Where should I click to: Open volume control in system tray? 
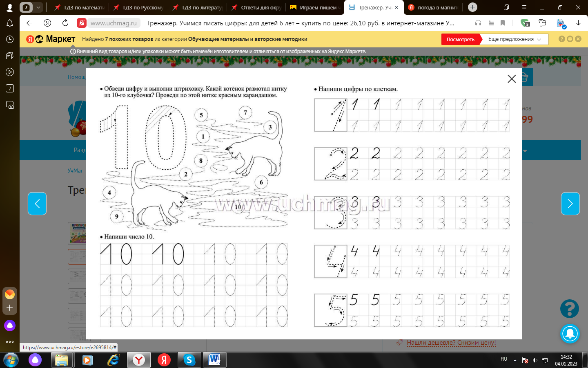[x=535, y=360]
